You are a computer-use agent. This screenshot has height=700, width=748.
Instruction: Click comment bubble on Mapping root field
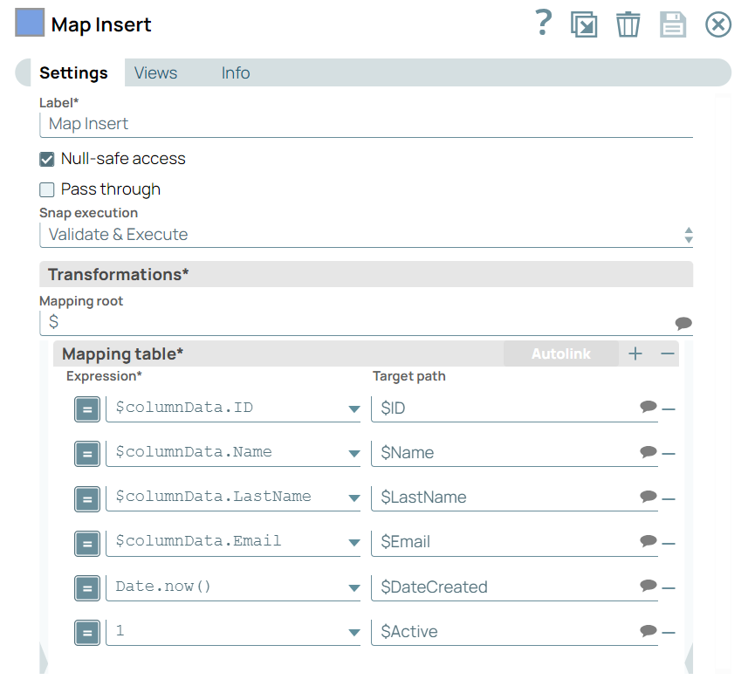coord(683,323)
